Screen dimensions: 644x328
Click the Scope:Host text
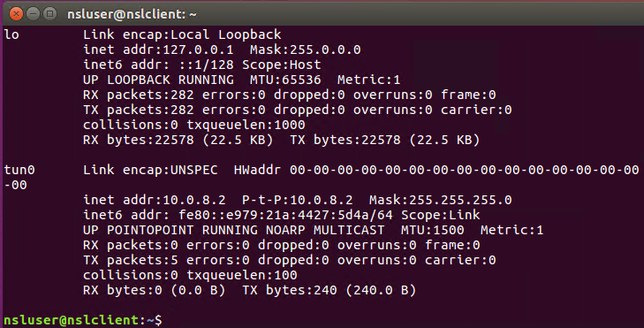click(281, 65)
